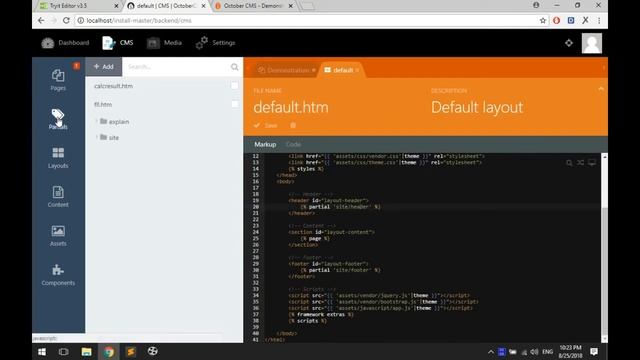Tick the checkbox for calcresult.htm
640x360 pixels.
pos(234,85)
